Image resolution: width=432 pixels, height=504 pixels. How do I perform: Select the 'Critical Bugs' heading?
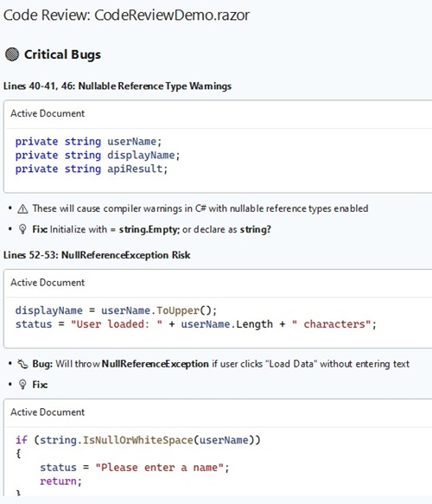point(62,54)
